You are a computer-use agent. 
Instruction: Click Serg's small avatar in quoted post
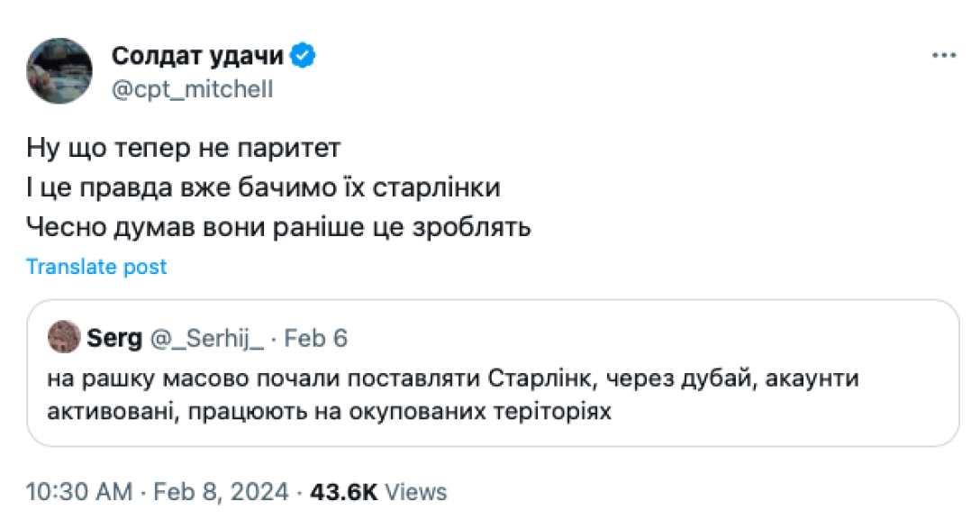click(x=64, y=339)
